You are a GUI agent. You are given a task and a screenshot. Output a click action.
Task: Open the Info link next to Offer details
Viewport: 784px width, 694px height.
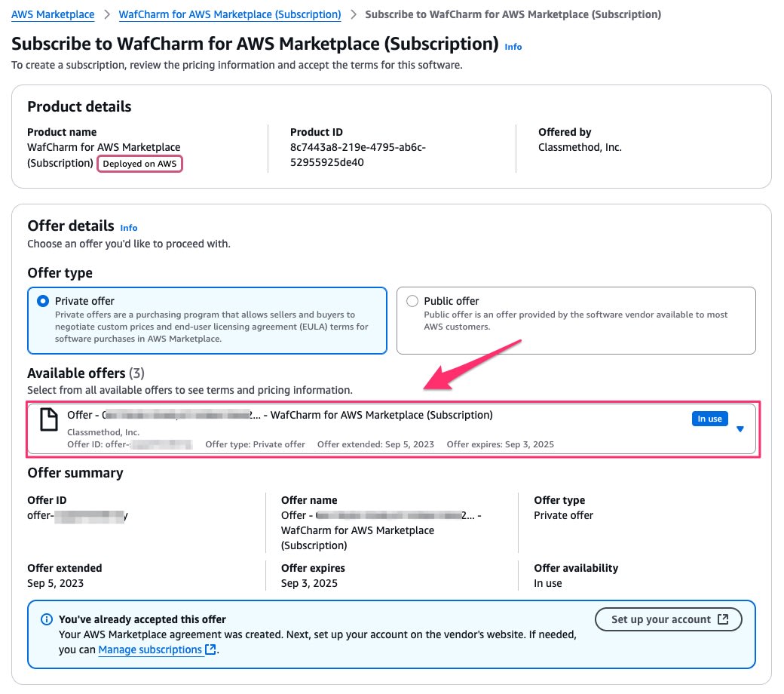(128, 228)
